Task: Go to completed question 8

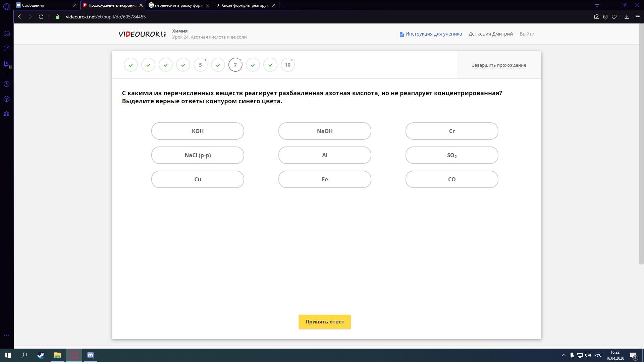Action: click(253, 65)
